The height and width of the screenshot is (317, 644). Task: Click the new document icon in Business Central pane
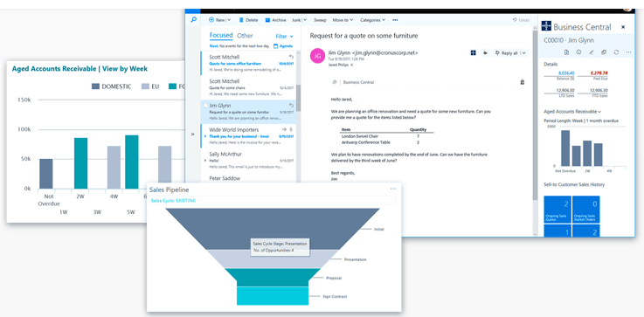(x=566, y=52)
